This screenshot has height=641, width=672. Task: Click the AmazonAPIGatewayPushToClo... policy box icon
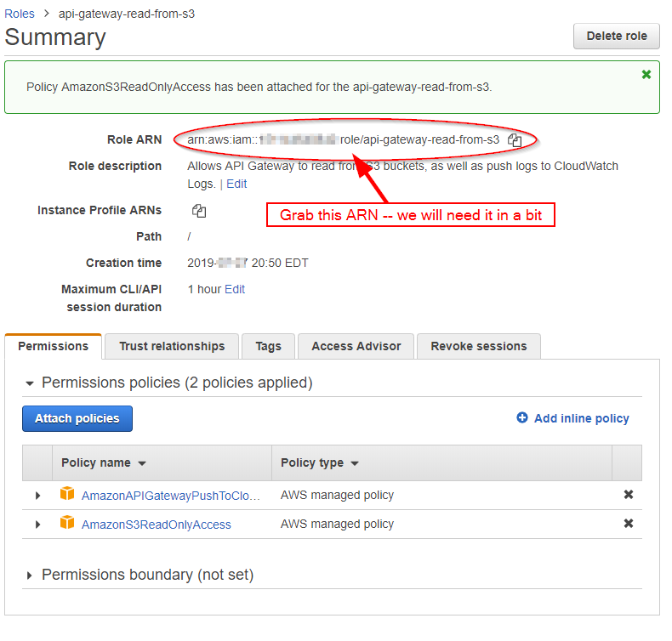click(x=67, y=494)
